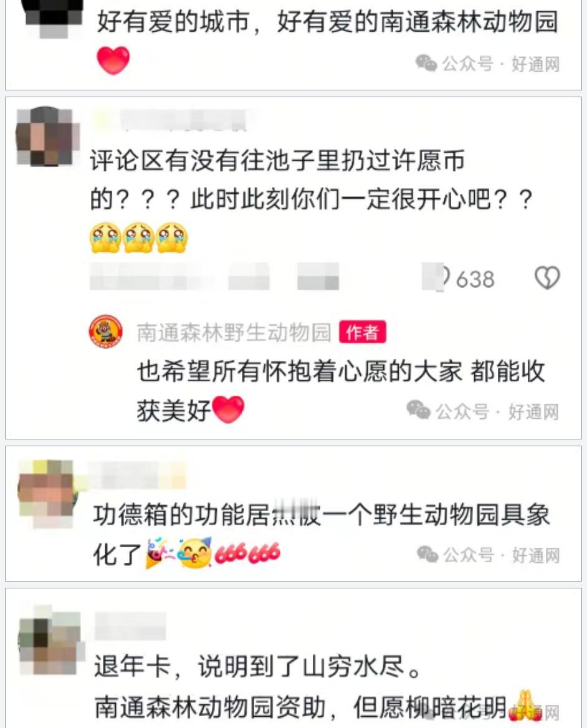This screenshot has height=728, width=587.
Task: Select the comment text 评论区有没有往池子里扔过许愿币
Action: pyautogui.click(x=277, y=161)
